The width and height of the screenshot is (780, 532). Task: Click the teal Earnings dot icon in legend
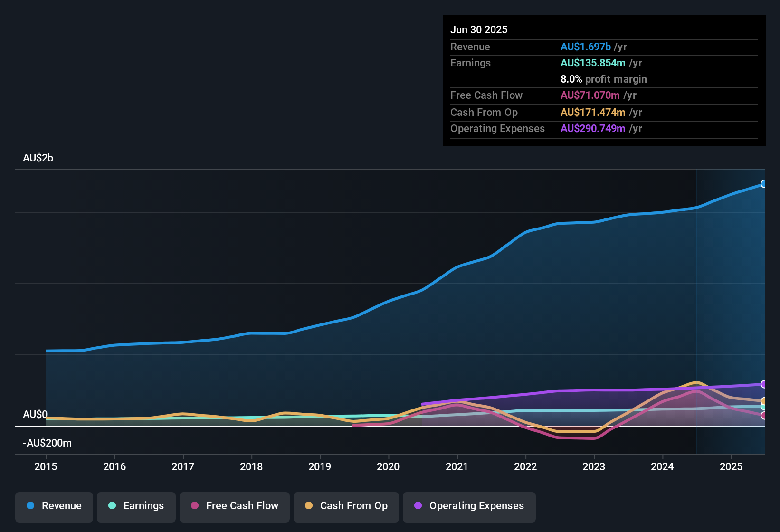[x=112, y=506]
